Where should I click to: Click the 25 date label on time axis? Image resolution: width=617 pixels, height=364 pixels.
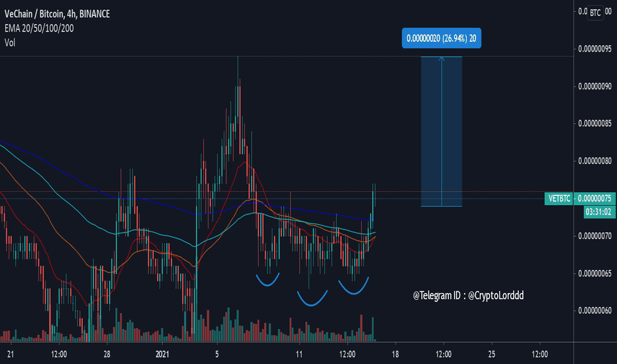coord(491,354)
